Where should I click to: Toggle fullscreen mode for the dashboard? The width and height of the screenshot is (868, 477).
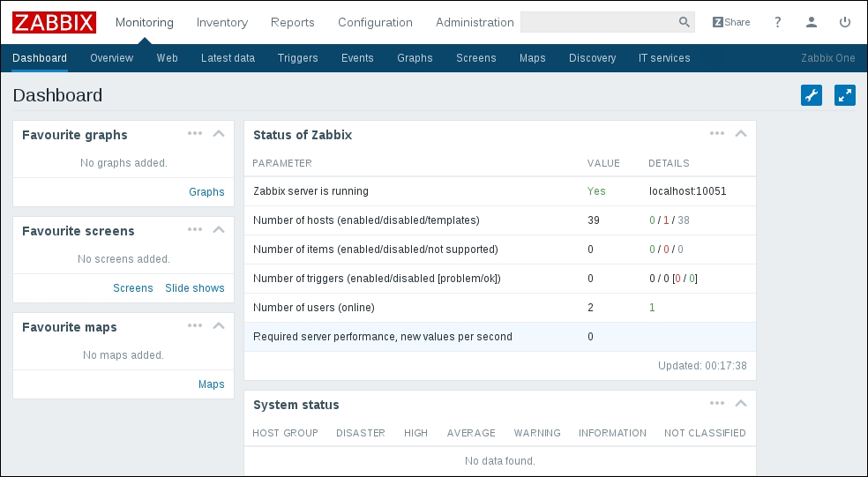tap(845, 95)
